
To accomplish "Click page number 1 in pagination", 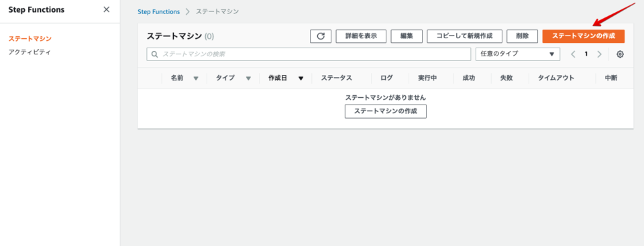I will [586, 54].
